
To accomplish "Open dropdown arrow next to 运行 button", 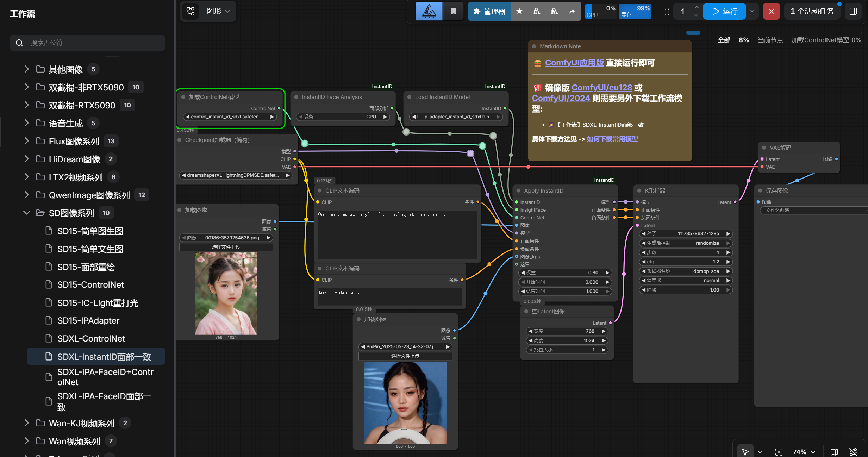I will pyautogui.click(x=752, y=11).
